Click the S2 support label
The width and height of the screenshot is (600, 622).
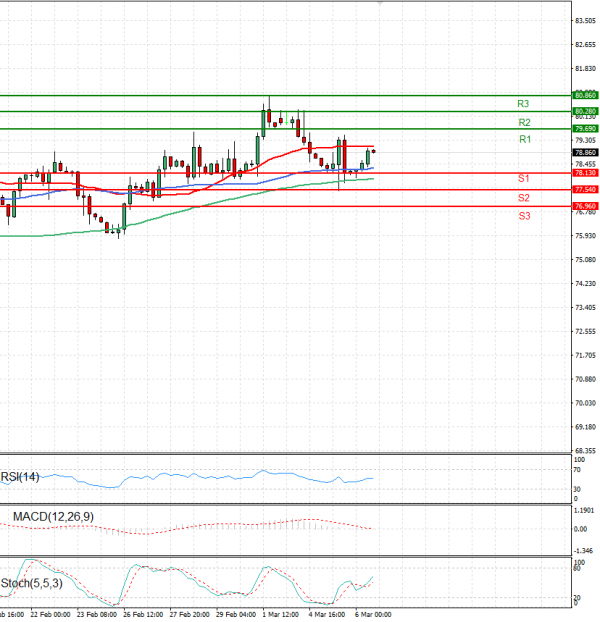523,198
